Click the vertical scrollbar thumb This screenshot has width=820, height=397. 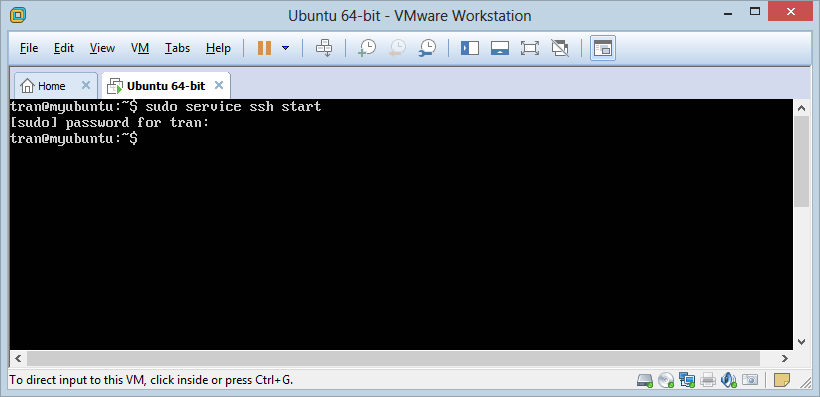[x=801, y=162]
